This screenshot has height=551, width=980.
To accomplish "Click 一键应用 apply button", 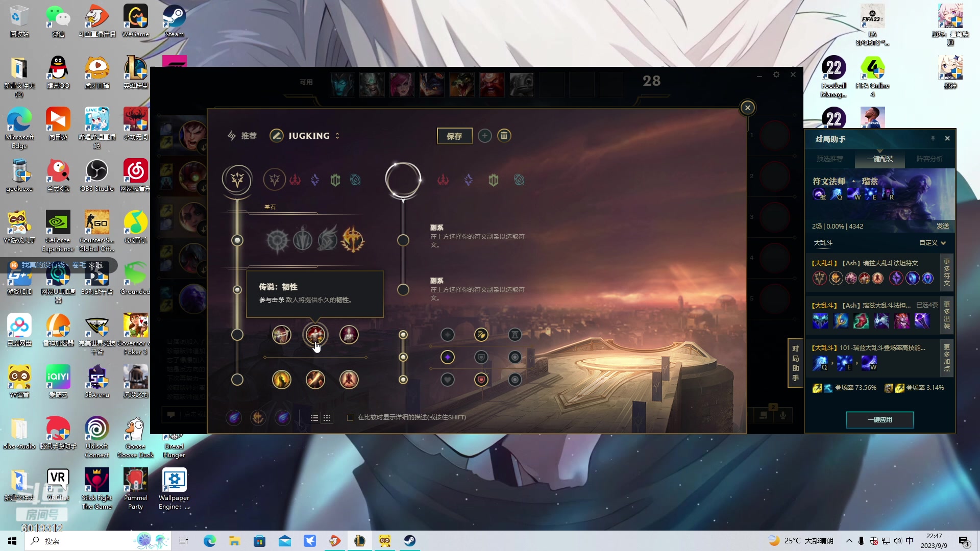I will pos(880,420).
